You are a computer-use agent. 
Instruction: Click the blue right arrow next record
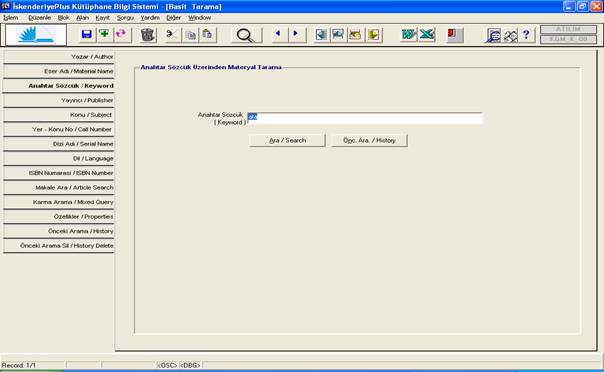296,34
